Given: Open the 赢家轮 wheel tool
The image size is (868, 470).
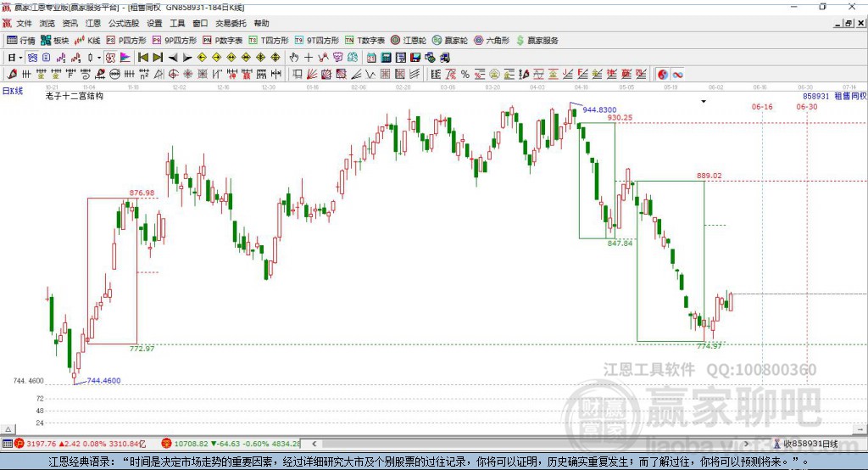Looking at the screenshot, I should coord(450,41).
